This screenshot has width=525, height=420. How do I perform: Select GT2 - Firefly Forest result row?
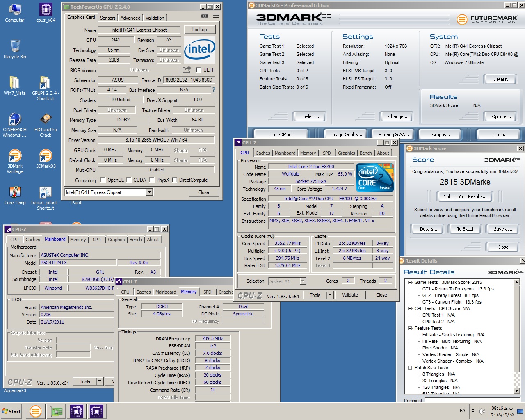[x=450, y=295]
